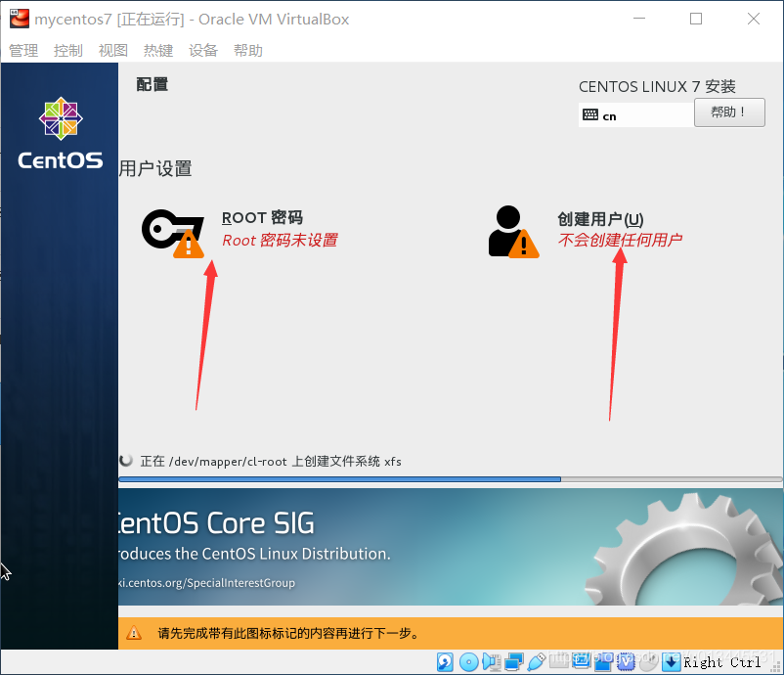The image size is (784, 675).
Task: Click the 用户设置 section heading
Action: pos(155,168)
